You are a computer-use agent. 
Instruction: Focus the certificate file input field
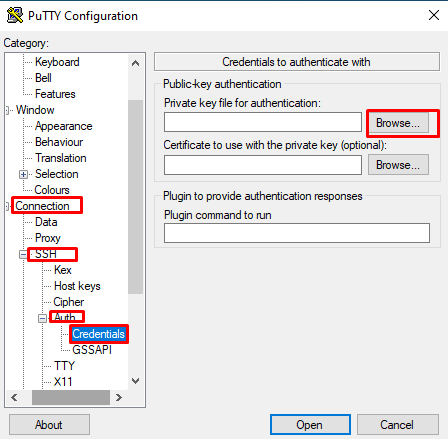[x=263, y=165]
